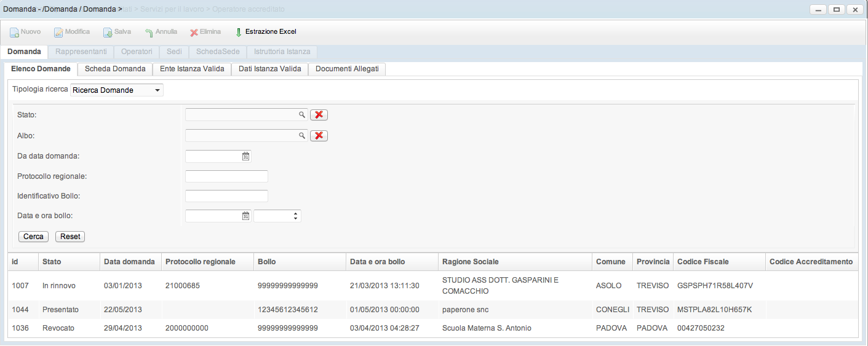This screenshot has height=346, width=868.
Task: Open calendar for Da data domanda
Action: coord(245,156)
